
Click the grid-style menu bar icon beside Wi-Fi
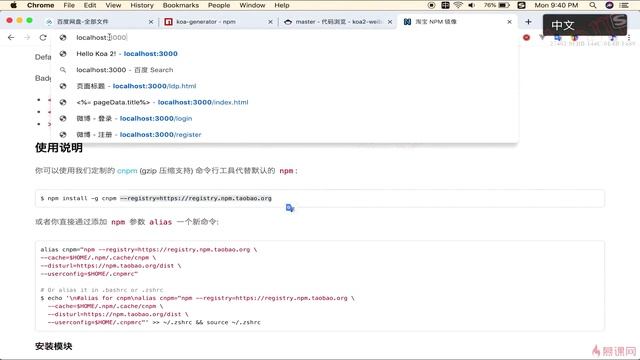445,5
